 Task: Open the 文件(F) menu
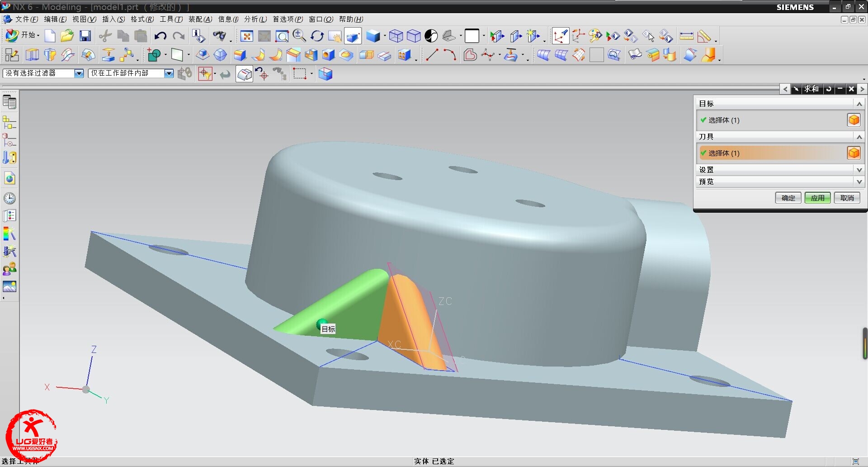[27, 19]
